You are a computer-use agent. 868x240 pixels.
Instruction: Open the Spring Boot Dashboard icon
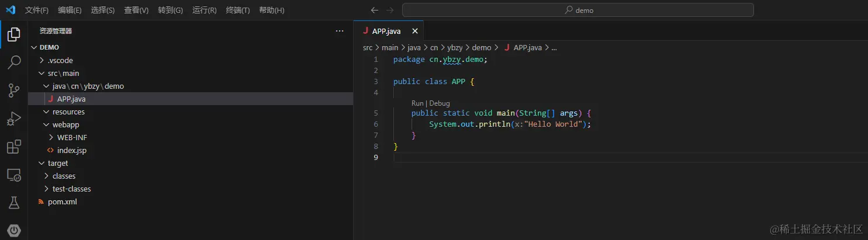[x=14, y=231]
